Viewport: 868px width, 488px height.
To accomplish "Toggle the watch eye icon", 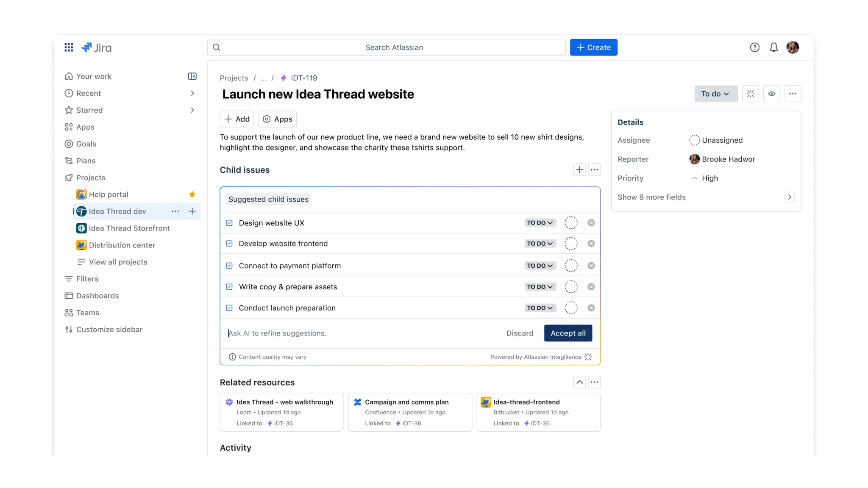I will (x=771, y=94).
